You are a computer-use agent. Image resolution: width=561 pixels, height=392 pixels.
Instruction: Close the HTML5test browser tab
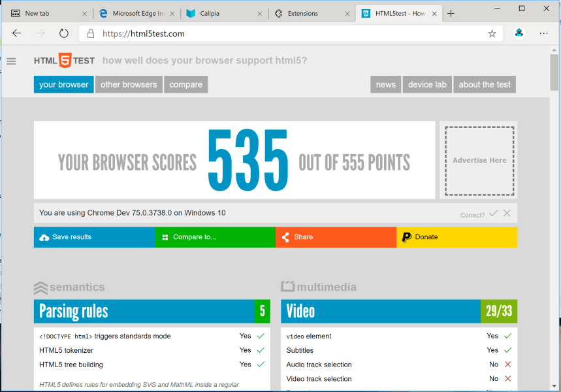(x=434, y=13)
